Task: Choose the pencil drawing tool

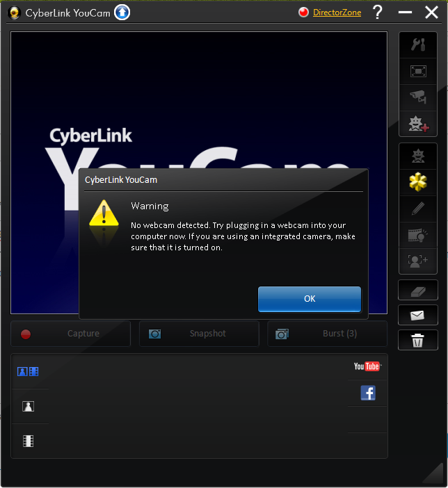Action: point(418,209)
